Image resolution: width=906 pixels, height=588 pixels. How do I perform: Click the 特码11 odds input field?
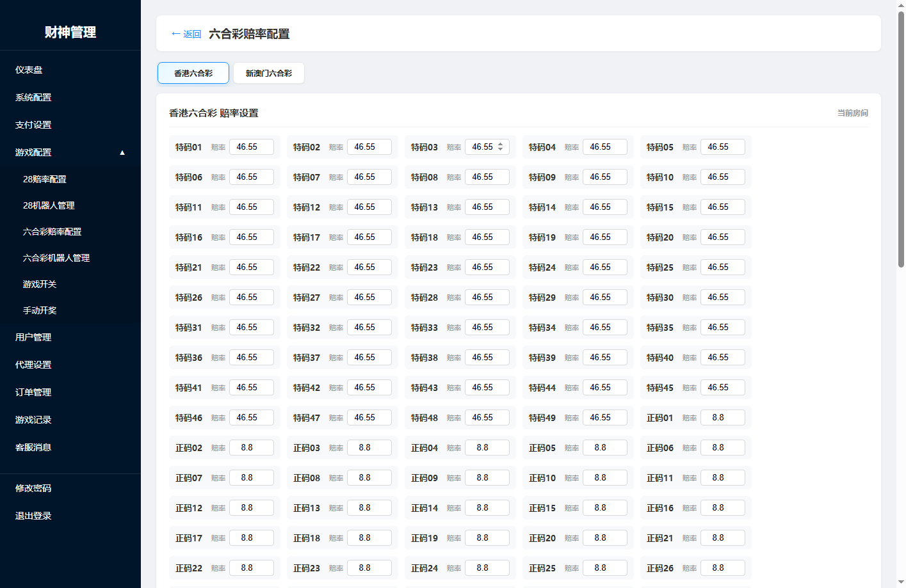tap(252, 207)
